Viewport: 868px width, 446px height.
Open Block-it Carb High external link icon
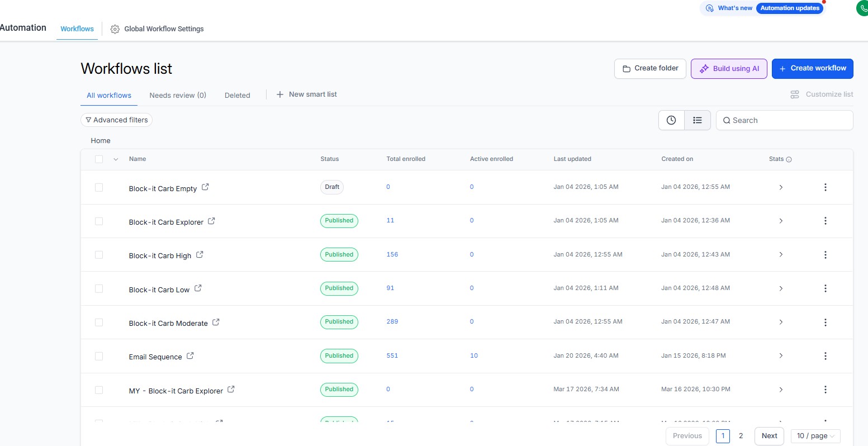click(x=200, y=254)
